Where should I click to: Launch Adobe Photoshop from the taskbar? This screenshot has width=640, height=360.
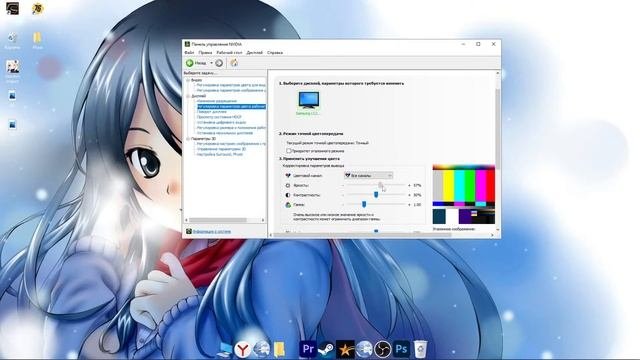click(401, 349)
